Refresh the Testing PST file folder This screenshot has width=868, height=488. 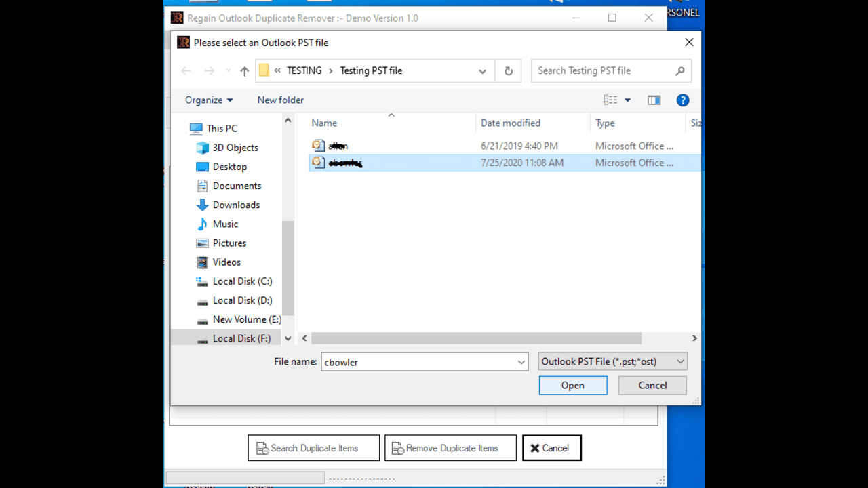click(x=509, y=70)
